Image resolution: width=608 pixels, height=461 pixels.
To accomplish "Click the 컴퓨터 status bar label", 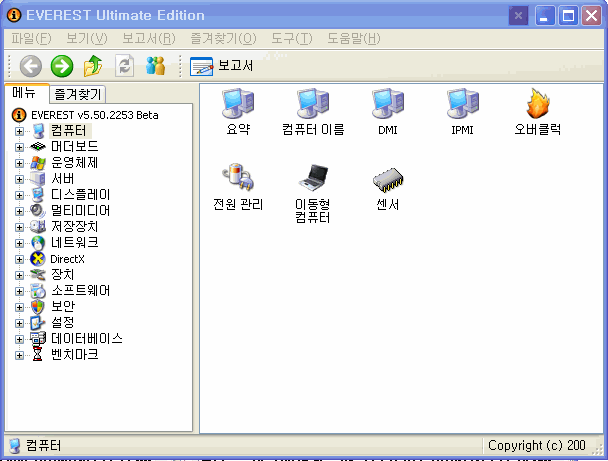I will [x=43, y=445].
